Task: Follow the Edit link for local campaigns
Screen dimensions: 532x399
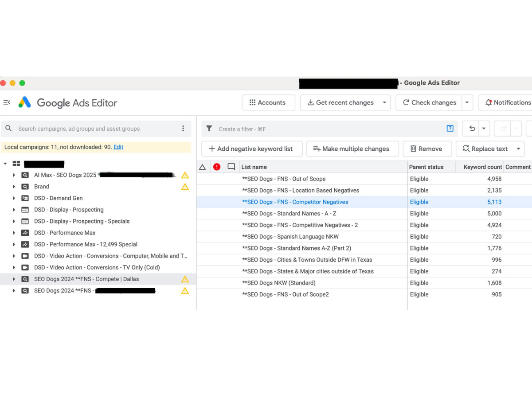Action: [118, 147]
